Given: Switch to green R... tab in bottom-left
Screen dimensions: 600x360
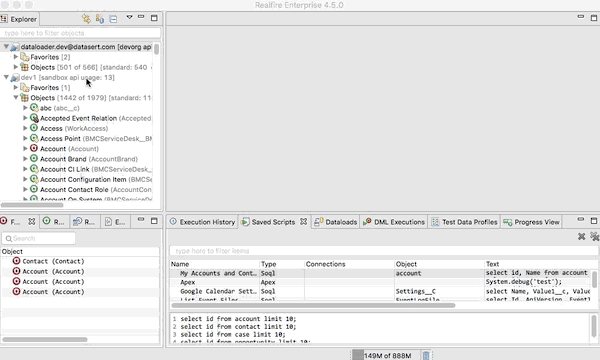Looking at the screenshot, I should click(x=54, y=222).
